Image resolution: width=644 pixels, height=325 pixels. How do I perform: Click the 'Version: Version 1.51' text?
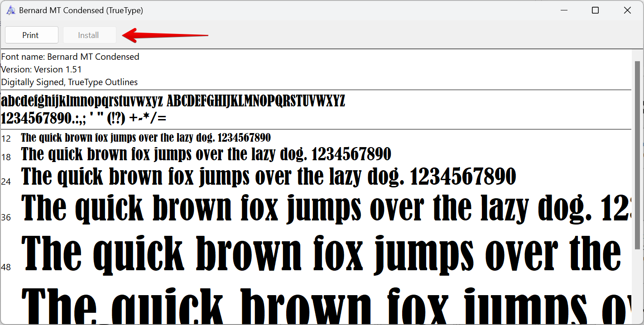click(41, 69)
